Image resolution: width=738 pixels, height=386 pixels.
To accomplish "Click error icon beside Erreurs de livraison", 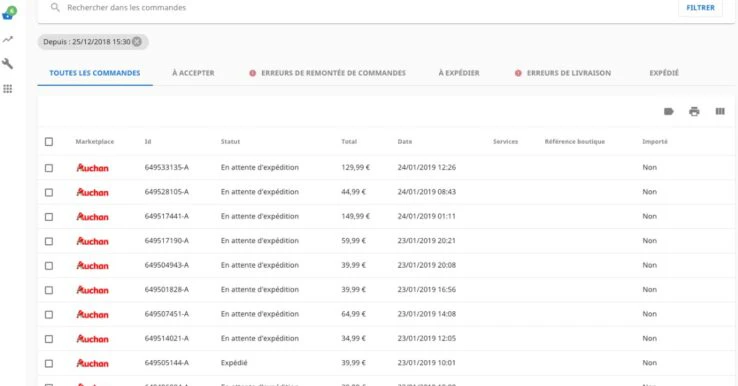I will tap(518, 73).
